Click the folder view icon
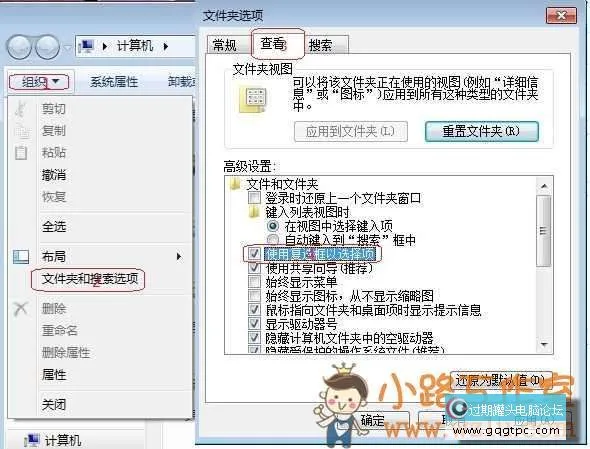Screen dimensions: 590x449 tap(254, 100)
